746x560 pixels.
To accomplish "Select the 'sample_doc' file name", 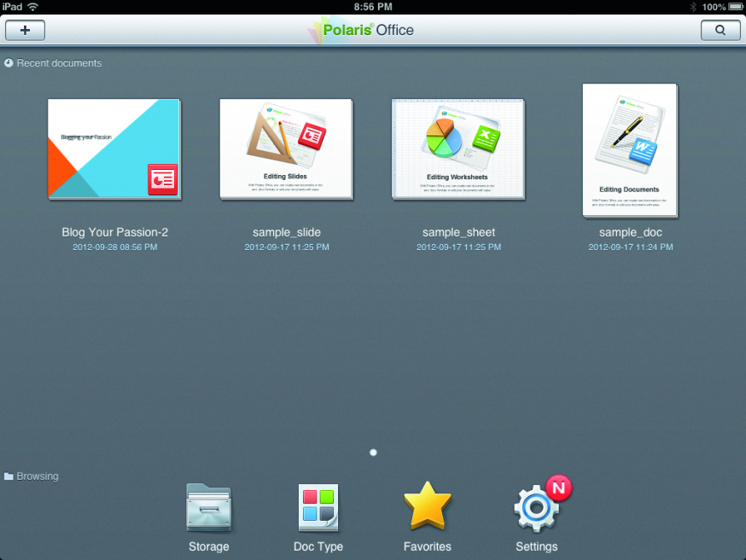I will 631,232.
